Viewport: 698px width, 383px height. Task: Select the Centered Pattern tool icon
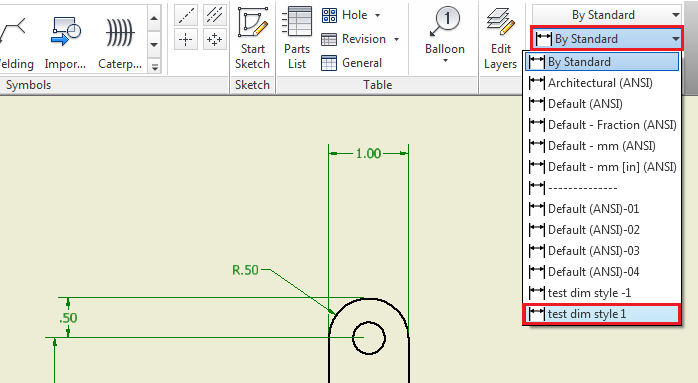[215, 40]
